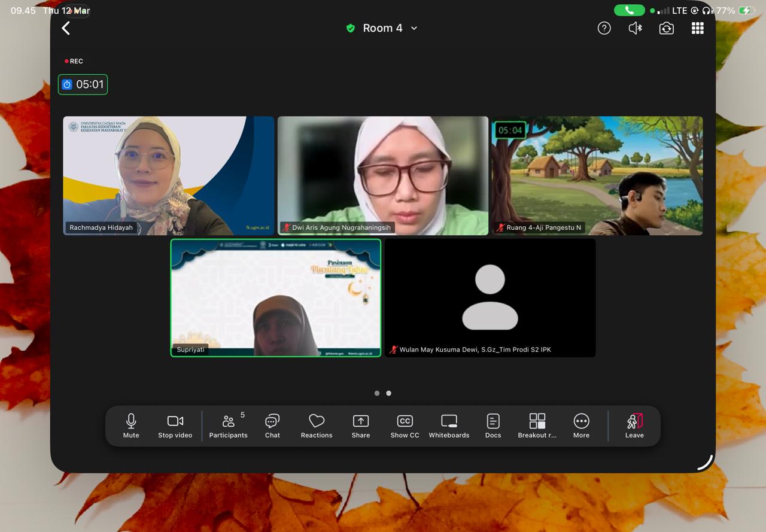766x532 pixels.
Task: Open the Breakout rooms panel
Action: 537,425
